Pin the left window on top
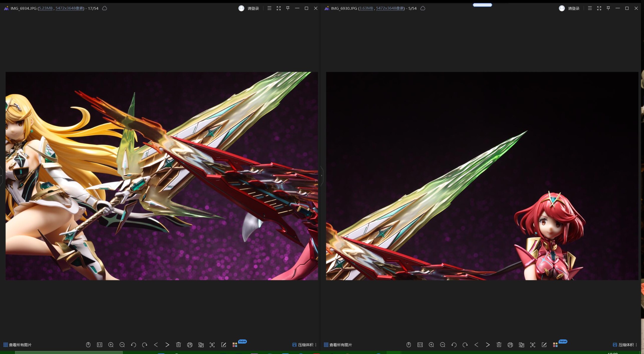Image resolution: width=644 pixels, height=354 pixels. point(288,8)
